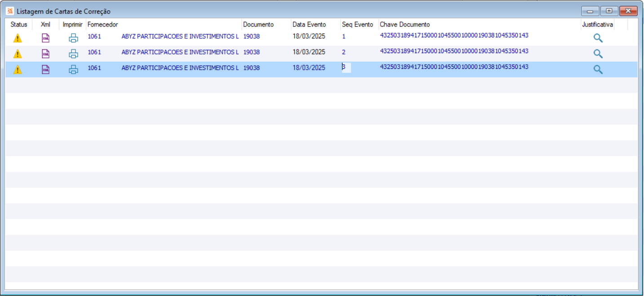Viewport: 644px width, 296px height.
Task: View justificativa magnifier for first row
Action: [598, 38]
